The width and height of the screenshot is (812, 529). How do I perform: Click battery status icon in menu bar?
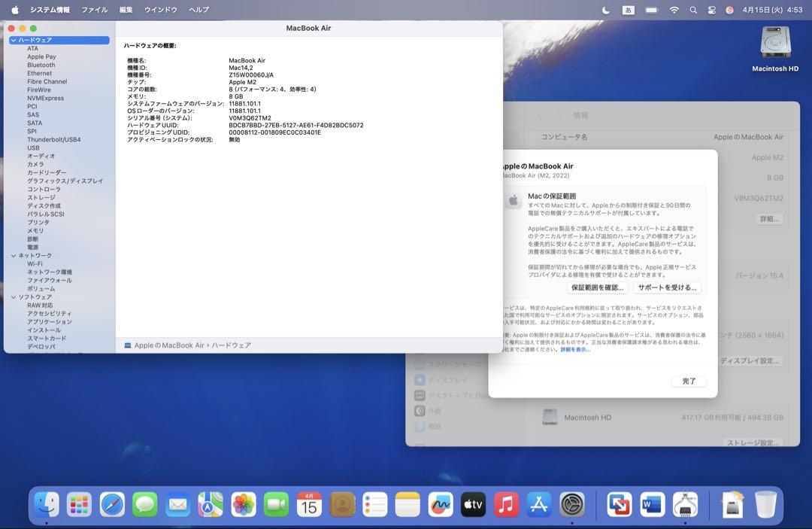[x=651, y=10]
